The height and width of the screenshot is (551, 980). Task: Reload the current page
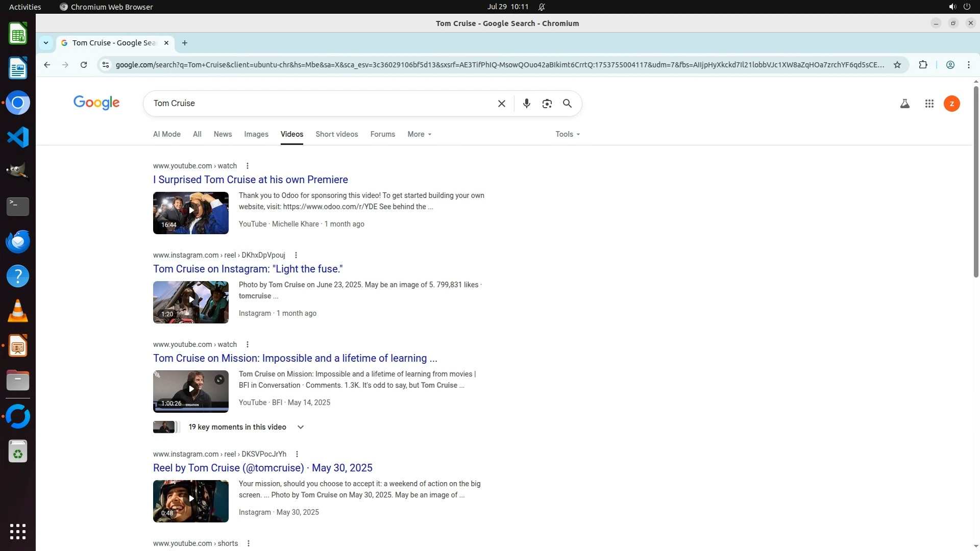click(84, 65)
